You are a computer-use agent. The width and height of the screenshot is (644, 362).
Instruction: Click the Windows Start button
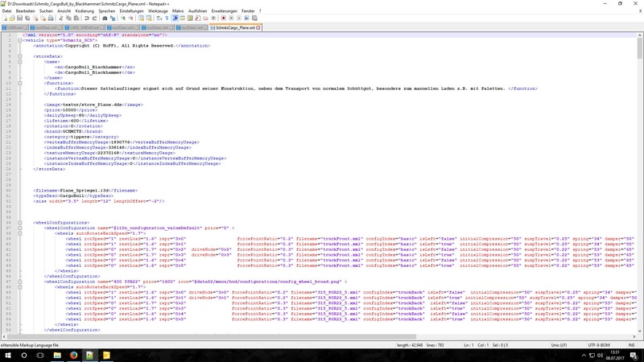(7, 355)
